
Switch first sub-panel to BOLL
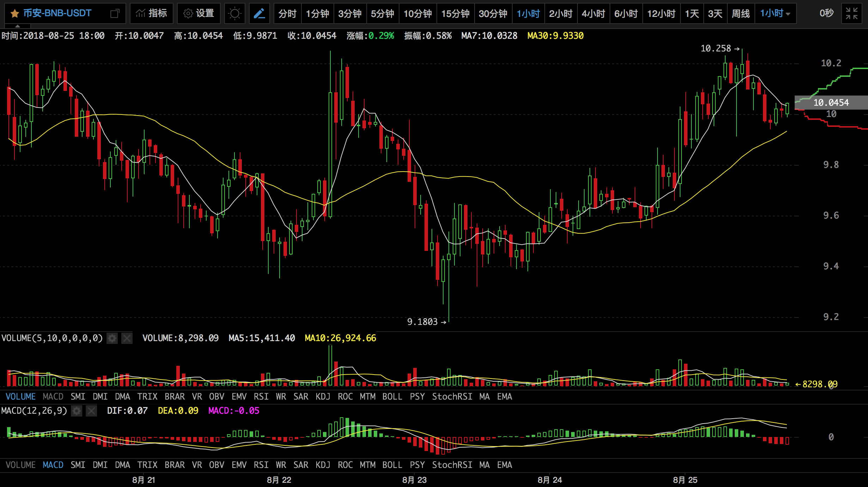point(392,397)
